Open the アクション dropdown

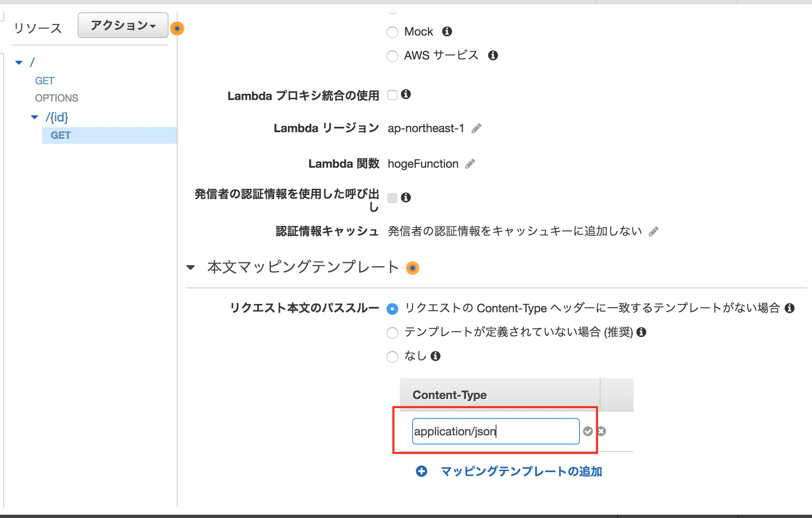pyautogui.click(x=123, y=25)
